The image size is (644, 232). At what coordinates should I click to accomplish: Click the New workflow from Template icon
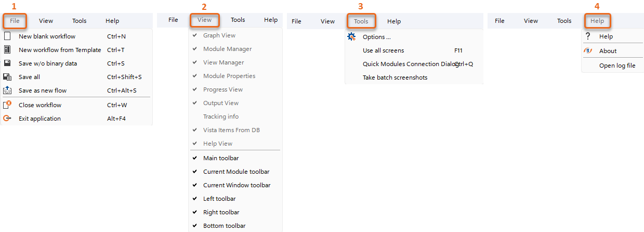(x=7, y=50)
